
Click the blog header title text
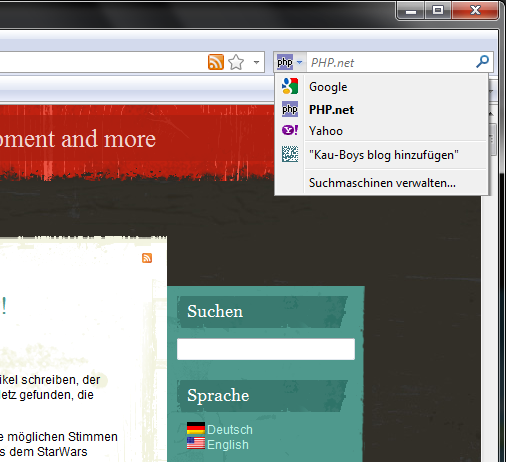(x=78, y=139)
